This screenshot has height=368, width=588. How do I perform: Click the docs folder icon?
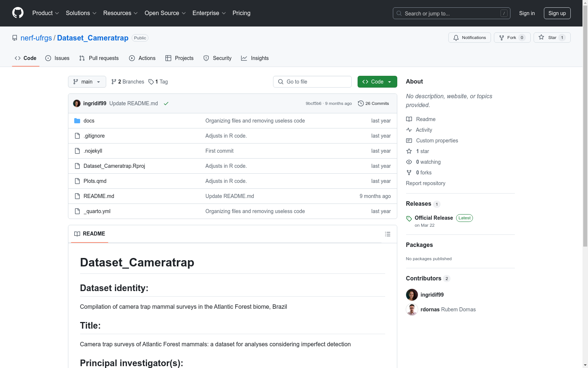77,121
